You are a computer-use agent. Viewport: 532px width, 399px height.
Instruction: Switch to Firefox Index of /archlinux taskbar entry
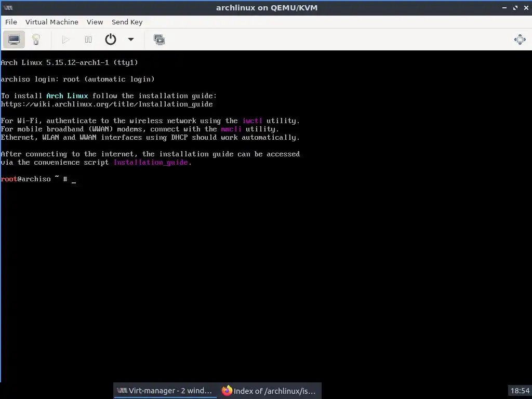pyautogui.click(x=269, y=391)
